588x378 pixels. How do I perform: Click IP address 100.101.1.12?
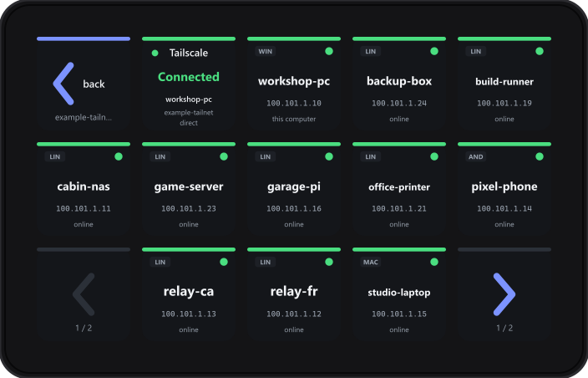(x=294, y=314)
